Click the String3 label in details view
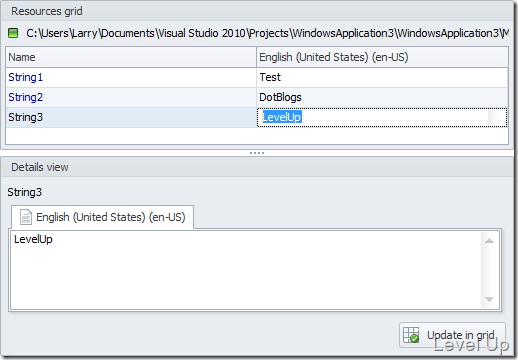Image resolution: width=518 pixels, height=360 pixels. [x=25, y=192]
